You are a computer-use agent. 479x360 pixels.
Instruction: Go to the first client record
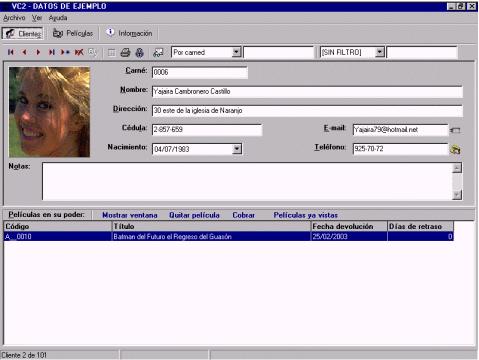[11, 52]
